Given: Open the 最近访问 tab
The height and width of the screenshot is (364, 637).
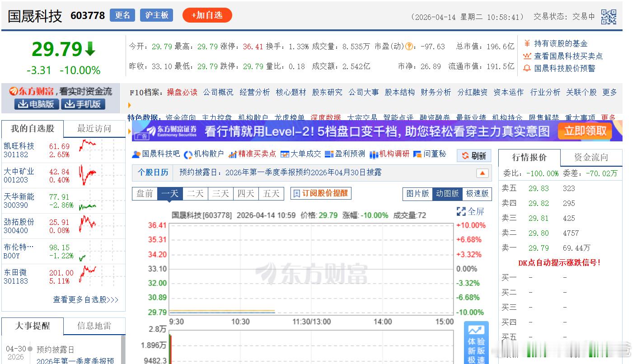Looking at the screenshot, I should pyautogui.click(x=94, y=129).
